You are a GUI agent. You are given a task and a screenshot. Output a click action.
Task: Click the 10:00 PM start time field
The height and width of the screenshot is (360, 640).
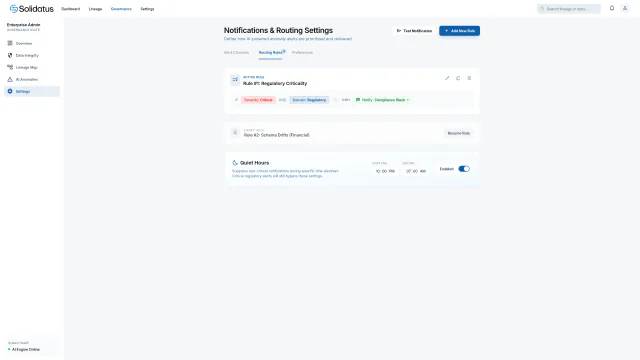(385, 171)
